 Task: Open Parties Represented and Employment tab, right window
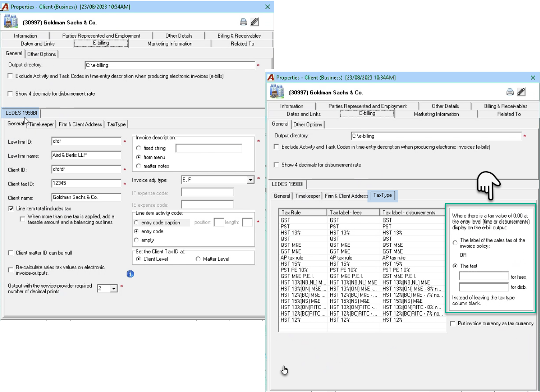click(x=367, y=106)
